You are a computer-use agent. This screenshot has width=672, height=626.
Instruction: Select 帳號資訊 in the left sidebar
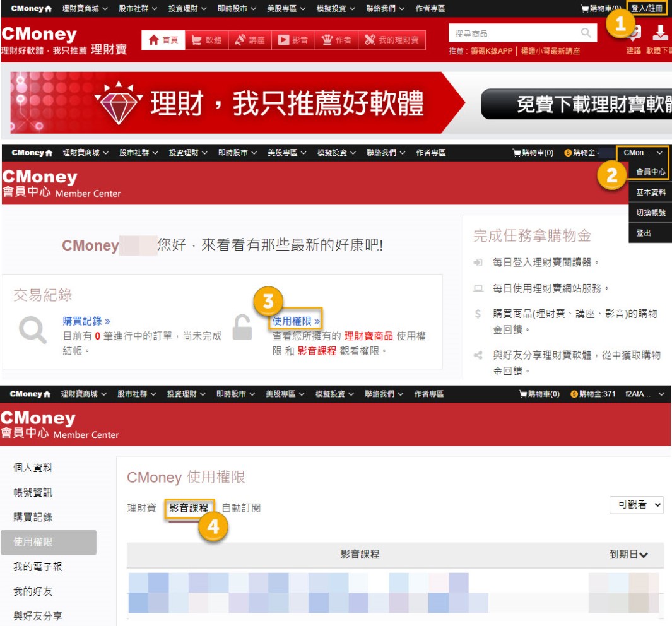33,493
